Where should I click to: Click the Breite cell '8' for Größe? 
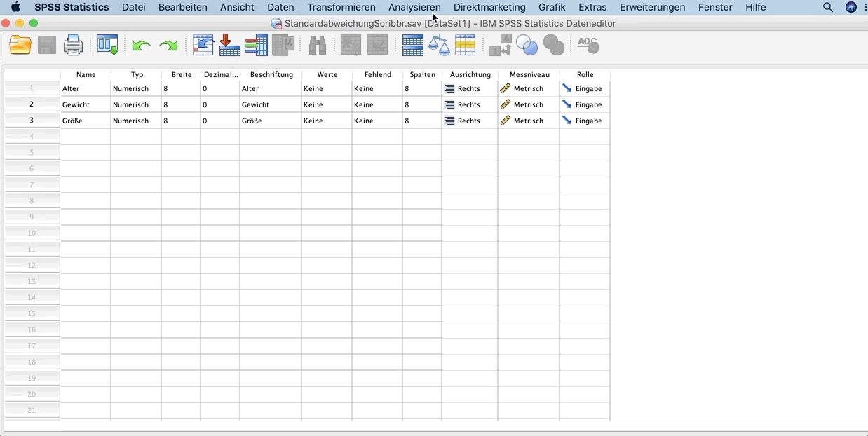click(182, 121)
